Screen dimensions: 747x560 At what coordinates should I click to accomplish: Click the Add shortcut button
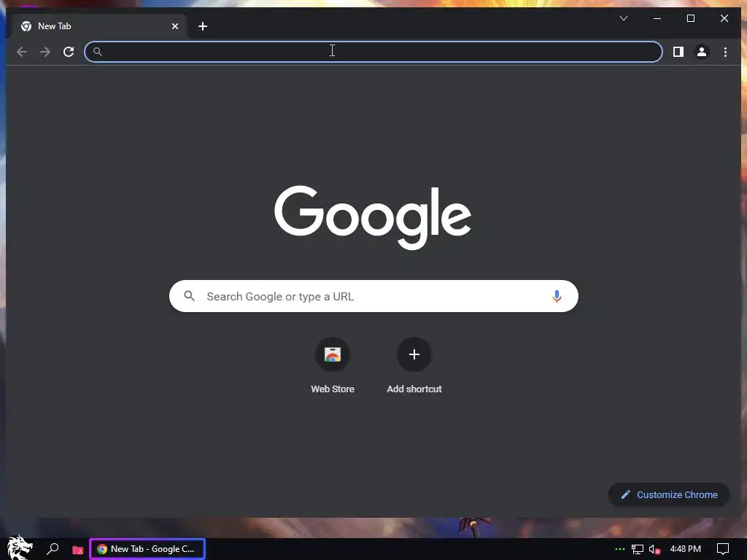point(414,366)
